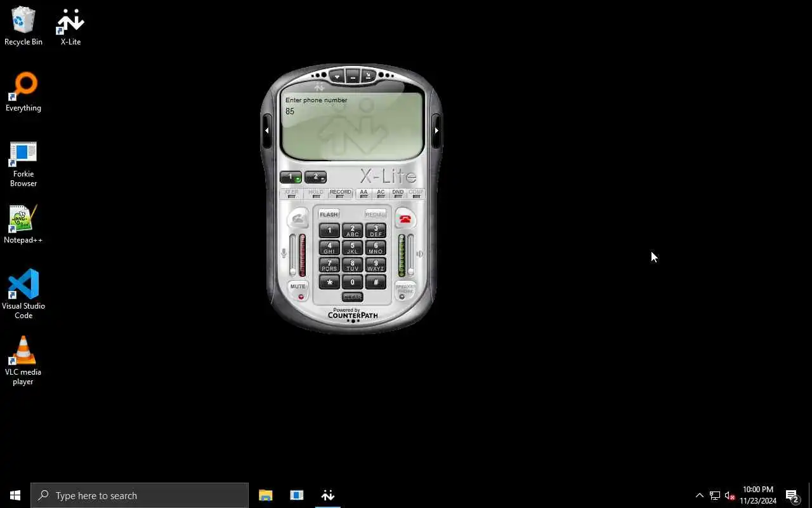Click the microphone icon beside mic slider

pos(284,253)
